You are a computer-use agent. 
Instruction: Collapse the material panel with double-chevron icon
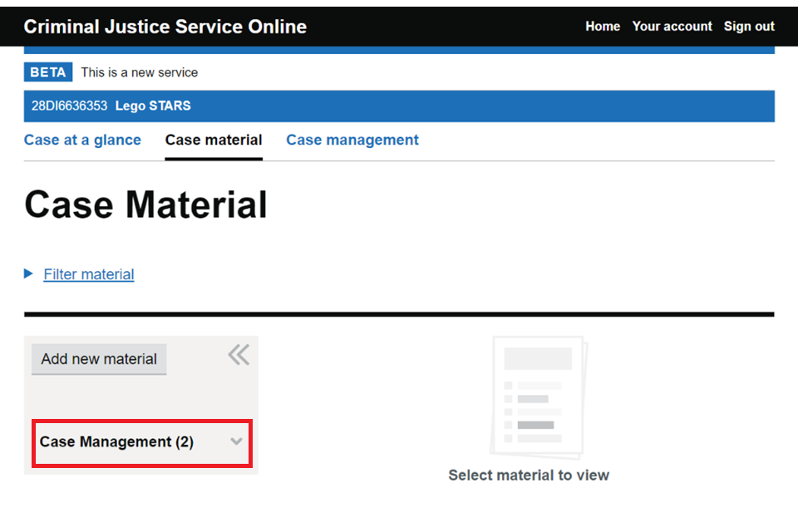238,356
